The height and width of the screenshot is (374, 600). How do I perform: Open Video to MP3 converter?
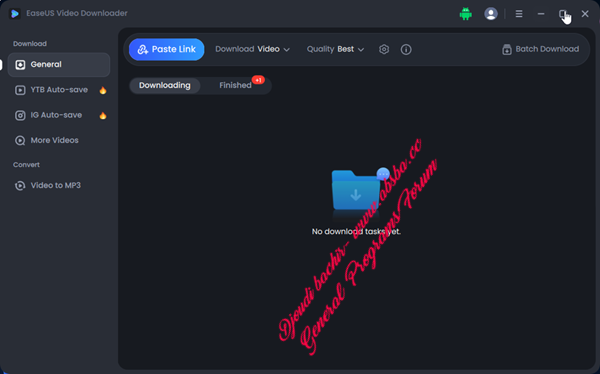coord(59,186)
